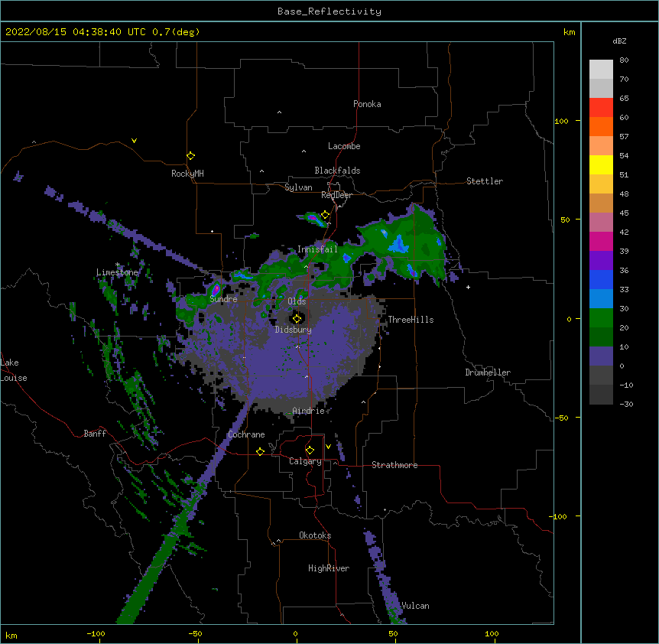Image resolution: width=659 pixels, height=644 pixels.
Task: Click the Vulcan town label
Action: [415, 606]
